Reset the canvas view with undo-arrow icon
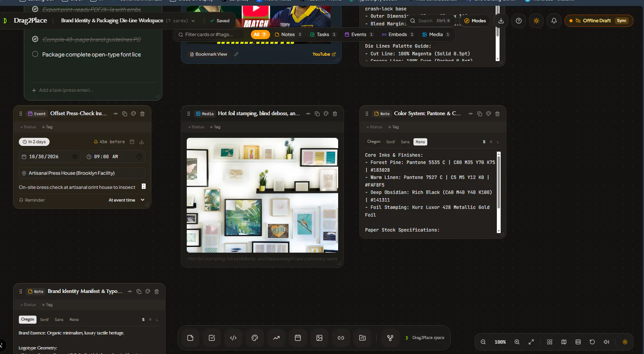 [x=592, y=342]
